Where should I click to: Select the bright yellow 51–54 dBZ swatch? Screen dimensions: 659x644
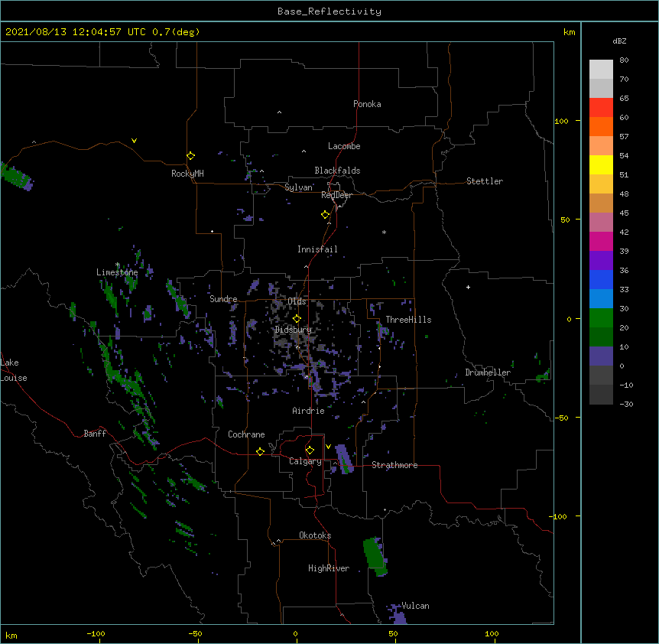pos(601,164)
